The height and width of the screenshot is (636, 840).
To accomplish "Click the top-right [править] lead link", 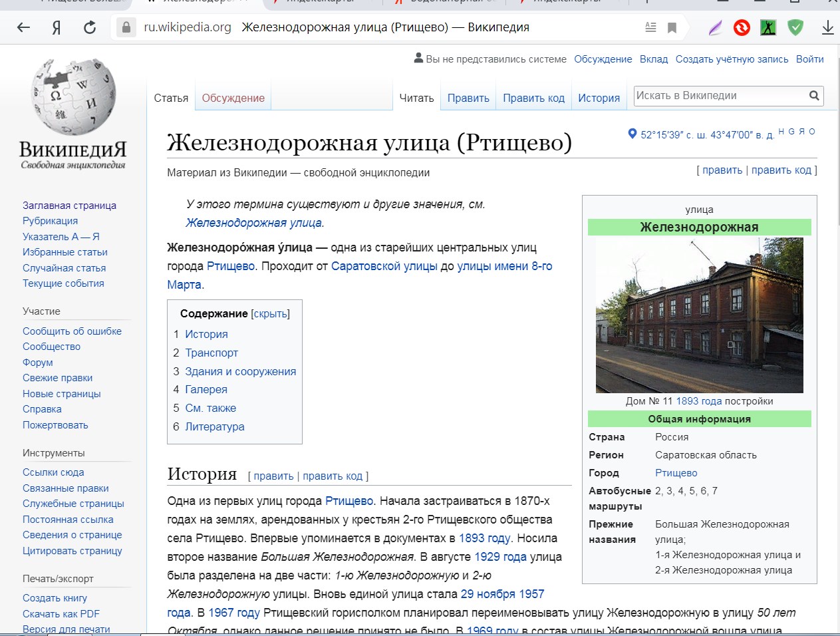I will (722, 170).
